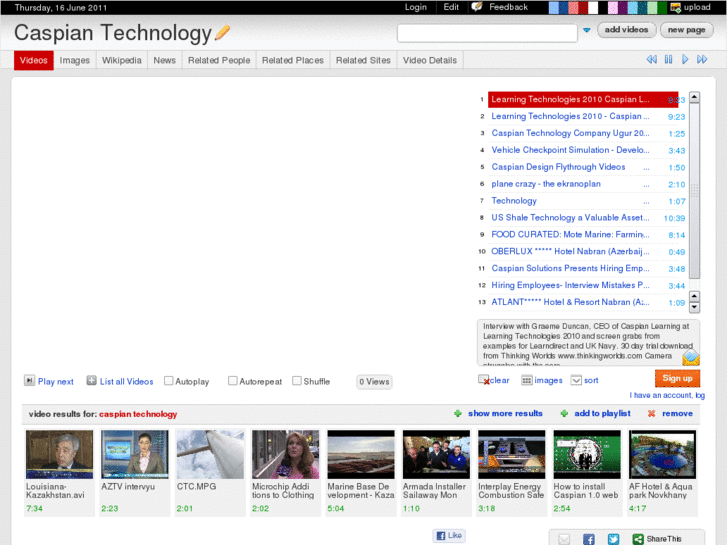Open the Video Details tab
The height and width of the screenshot is (545, 727).
[x=430, y=60]
